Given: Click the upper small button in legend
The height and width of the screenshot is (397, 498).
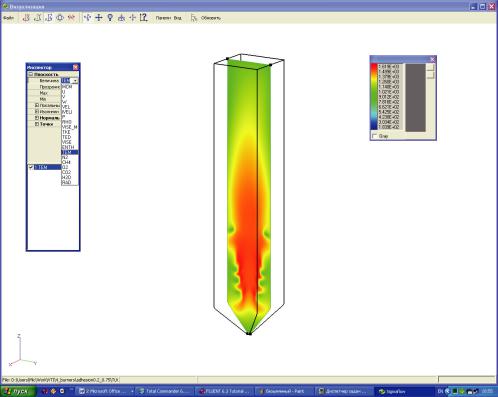Looking at the screenshot, I should click(430, 67).
